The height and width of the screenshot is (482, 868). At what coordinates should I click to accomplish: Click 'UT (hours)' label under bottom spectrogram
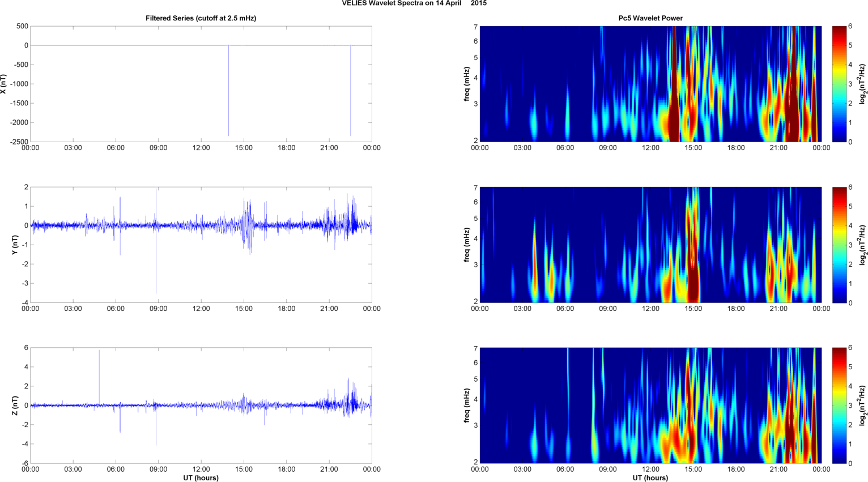[650, 477]
